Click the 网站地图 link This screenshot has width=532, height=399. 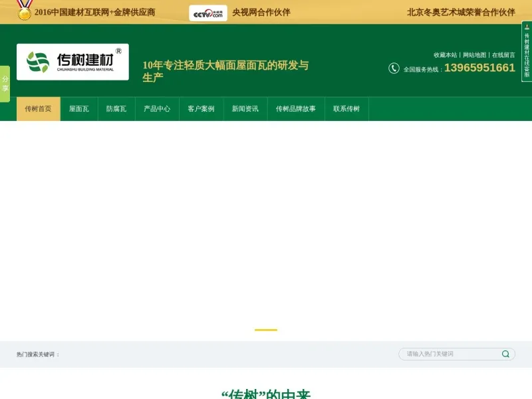pyautogui.click(x=474, y=55)
